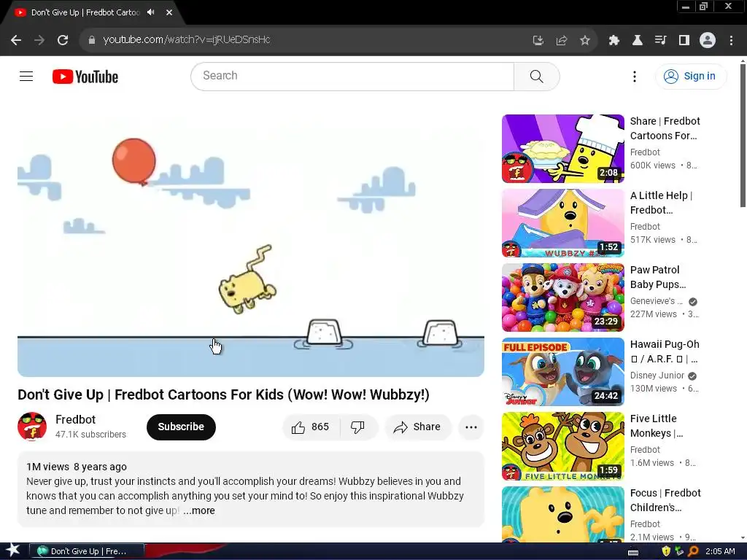Click the Share button
Image resolution: width=747 pixels, height=560 pixels.
click(x=417, y=427)
